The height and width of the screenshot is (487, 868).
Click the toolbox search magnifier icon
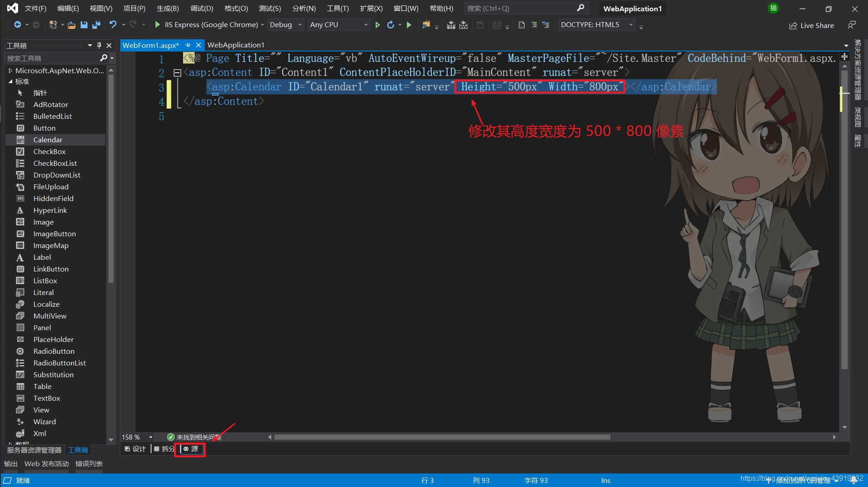coord(104,58)
